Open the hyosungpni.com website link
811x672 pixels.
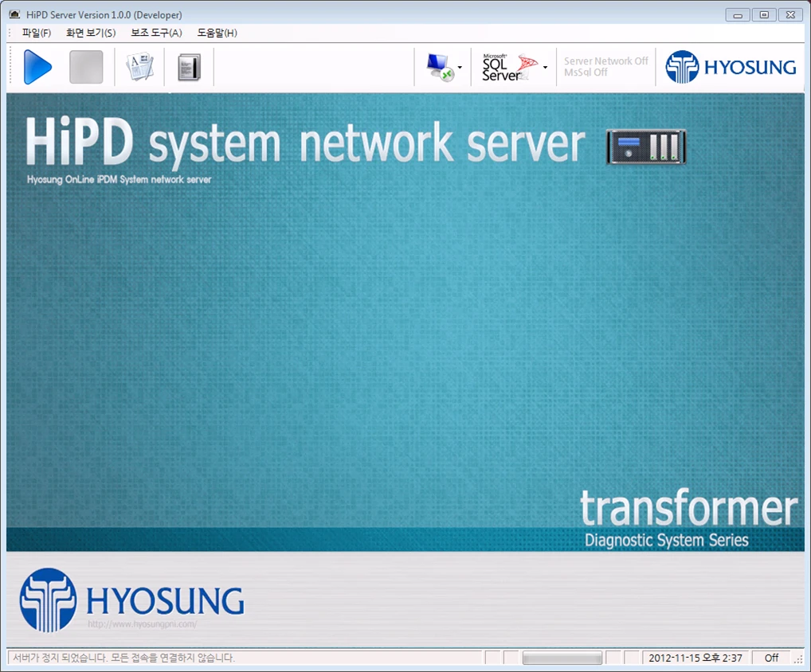[143, 624]
